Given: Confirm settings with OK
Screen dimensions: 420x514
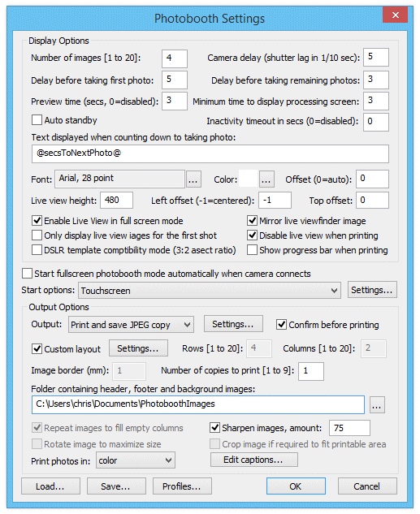Looking at the screenshot, I should tap(296, 486).
